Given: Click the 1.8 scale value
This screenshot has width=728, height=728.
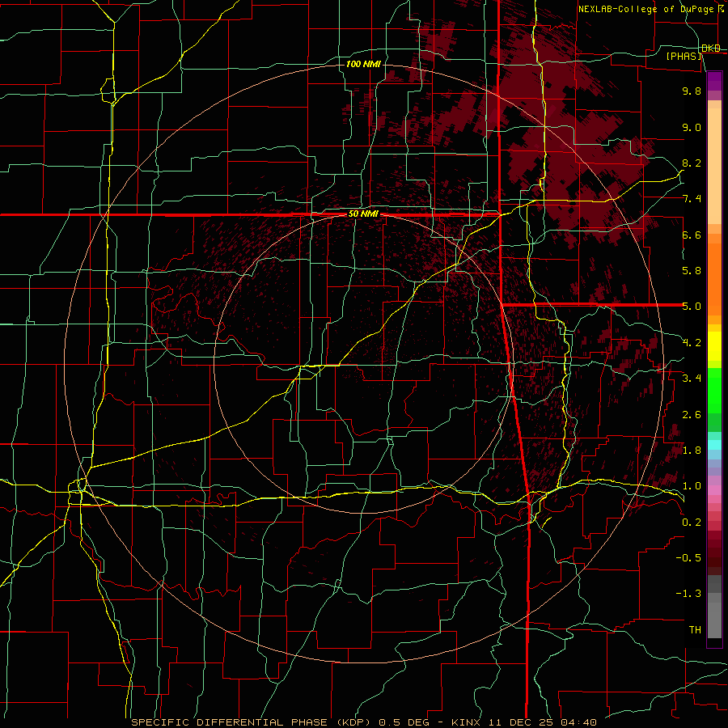Looking at the screenshot, I should point(692,451).
